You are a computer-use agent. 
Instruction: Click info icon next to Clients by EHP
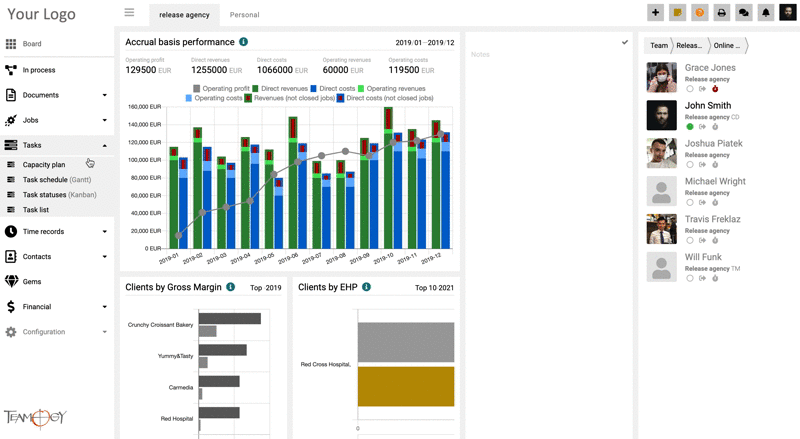[x=367, y=287]
